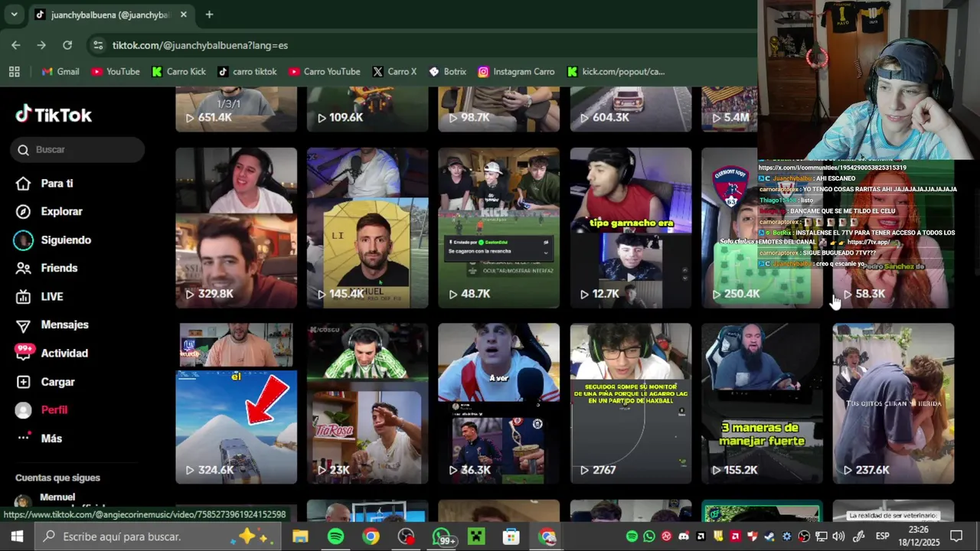Screen dimensions: 980x551
Task: Play the video with 48.7K views
Action: click(x=498, y=228)
